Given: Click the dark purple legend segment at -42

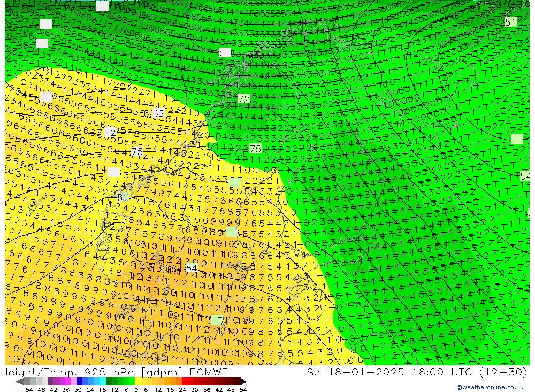Looking at the screenshot, I should click(50, 381).
